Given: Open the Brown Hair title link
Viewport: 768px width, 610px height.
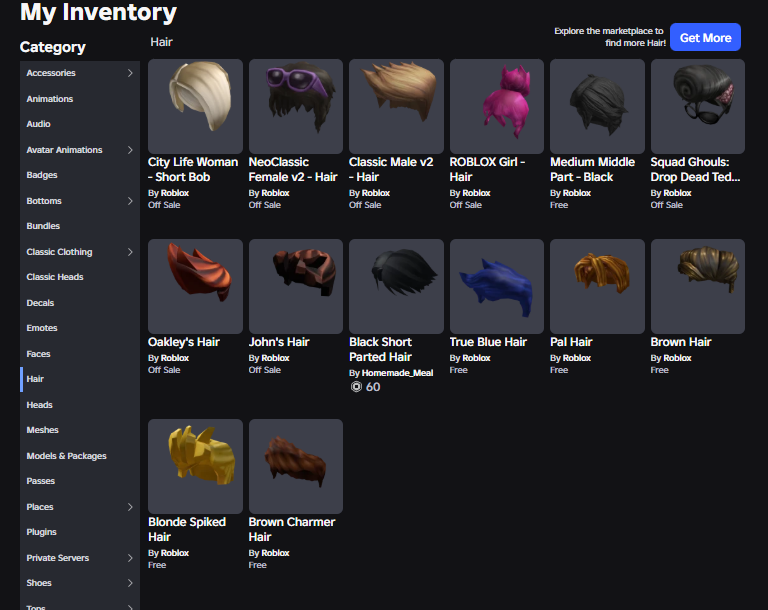Looking at the screenshot, I should pos(681,342).
